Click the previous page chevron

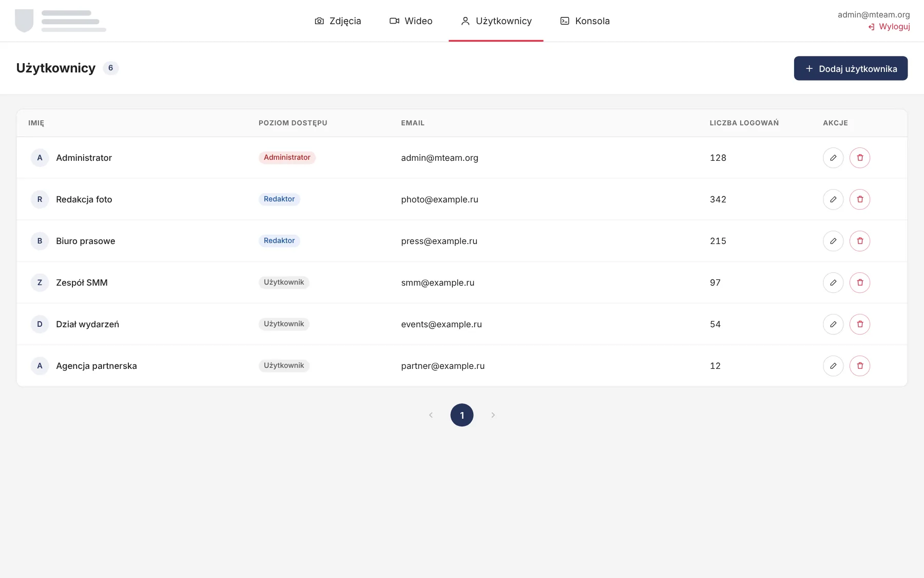pos(431,415)
